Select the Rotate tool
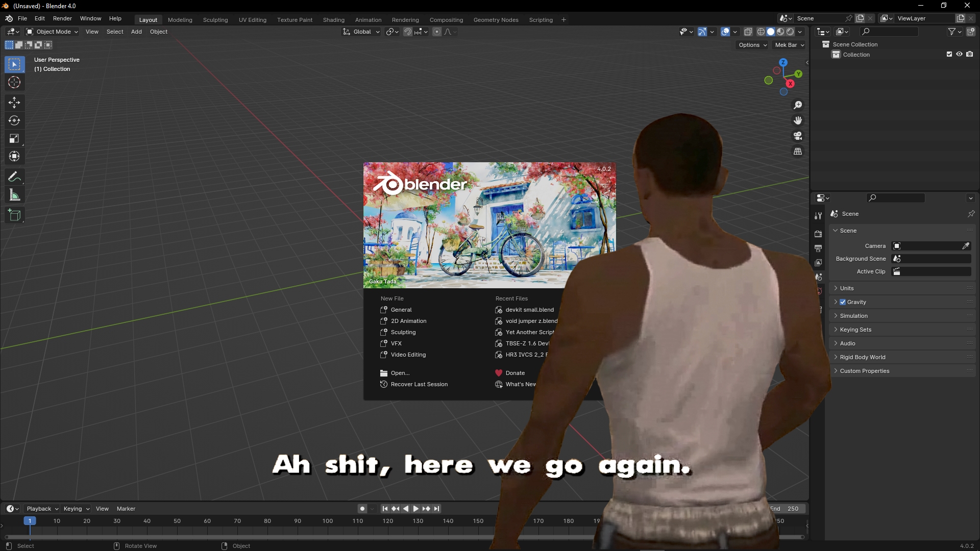980x551 pixels. (x=14, y=121)
